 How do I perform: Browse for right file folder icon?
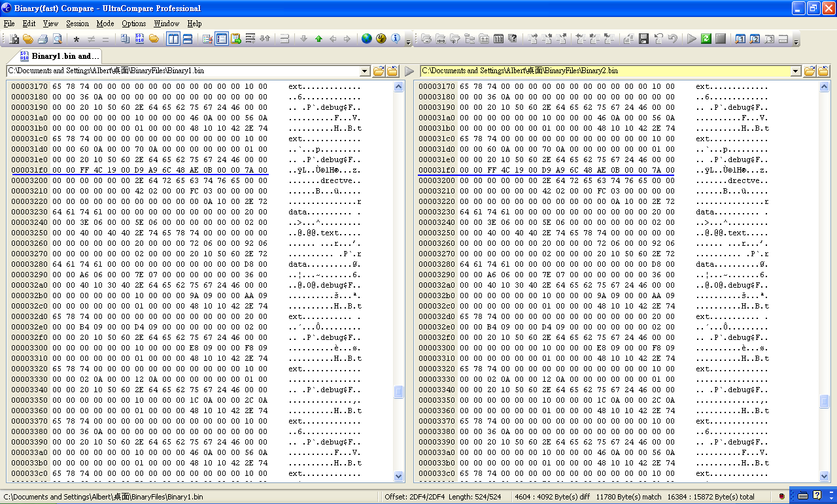tap(810, 71)
